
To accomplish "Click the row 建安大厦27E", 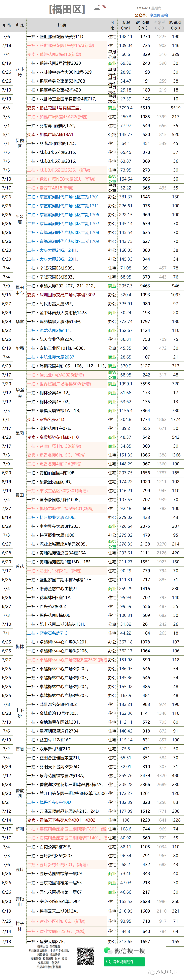I will (x=92, y=941).
